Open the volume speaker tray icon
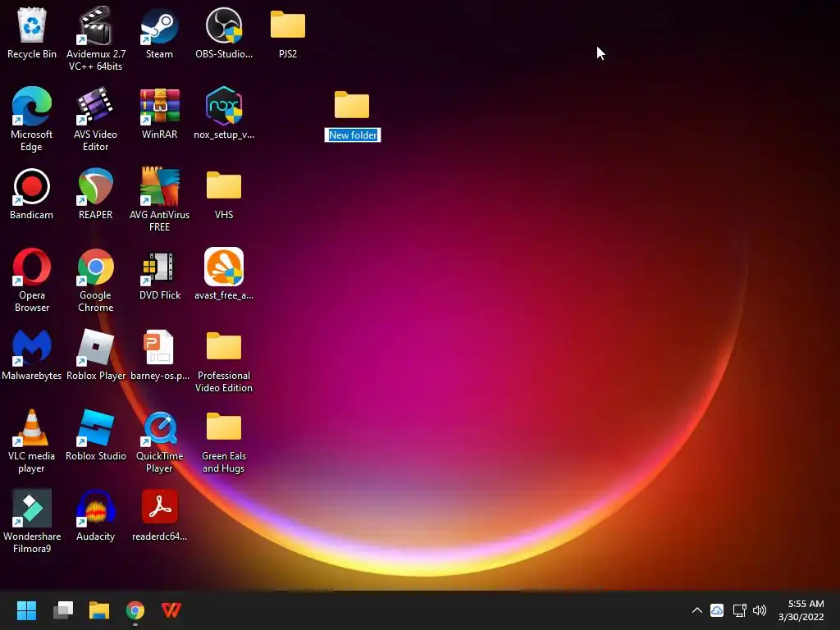This screenshot has width=840, height=630. tap(760, 610)
